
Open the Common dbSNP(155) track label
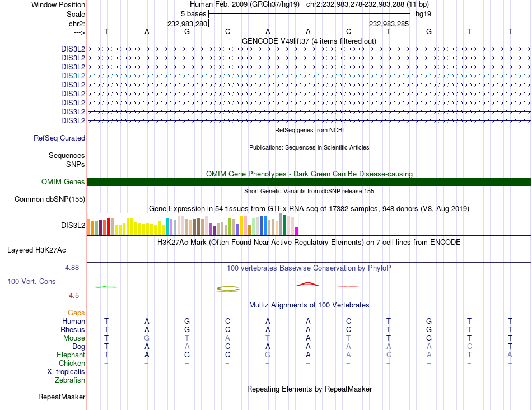(49, 199)
